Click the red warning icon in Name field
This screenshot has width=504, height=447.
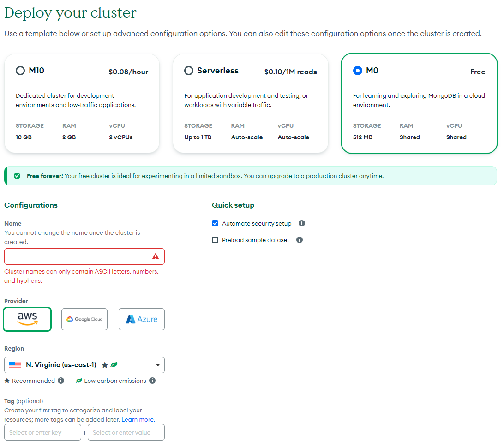156,256
